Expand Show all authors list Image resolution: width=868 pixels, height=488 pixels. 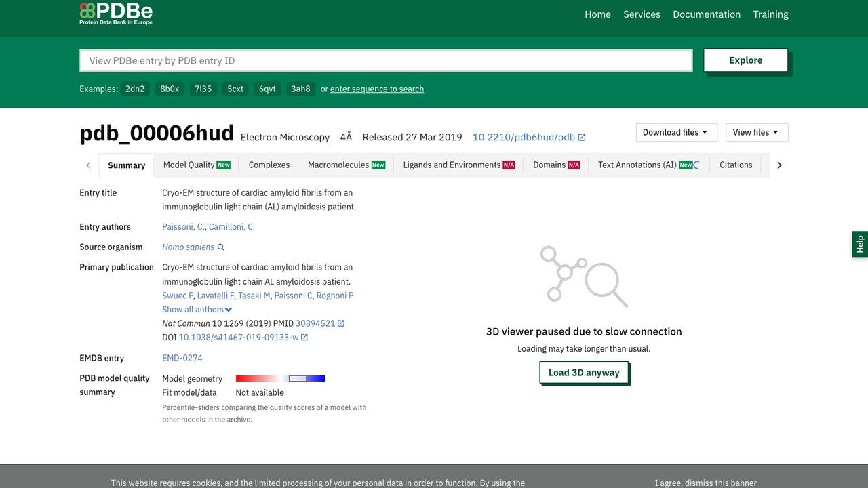(197, 310)
